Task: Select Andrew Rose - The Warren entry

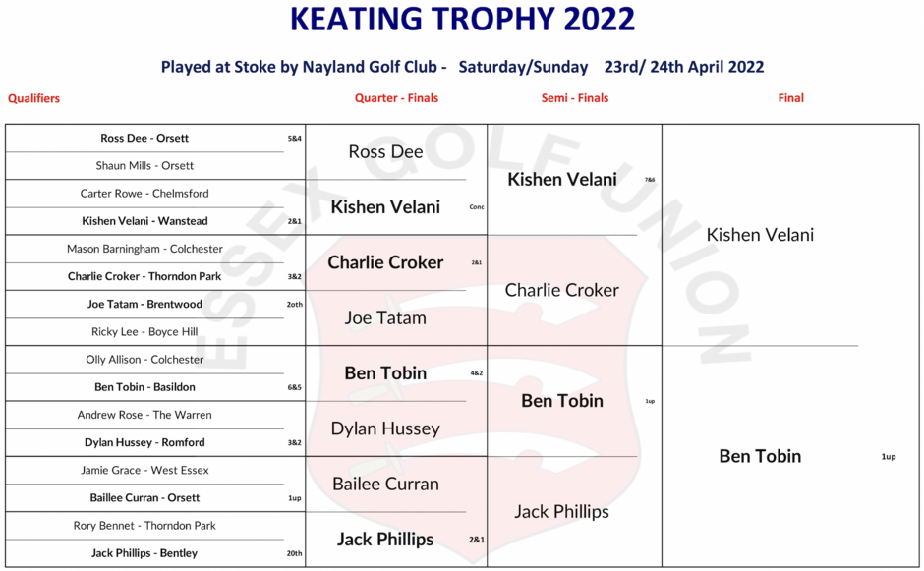Action: tap(144, 415)
